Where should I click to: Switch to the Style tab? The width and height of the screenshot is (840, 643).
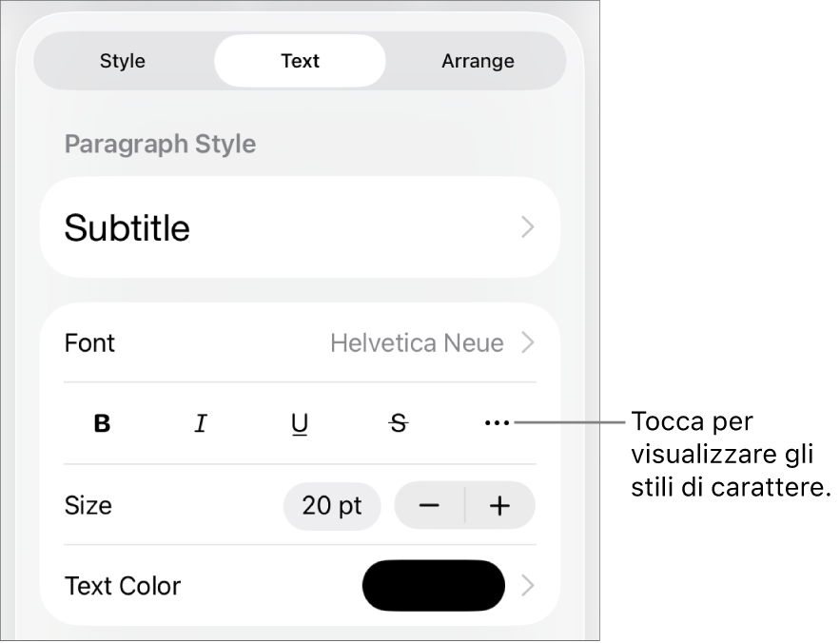point(123,61)
